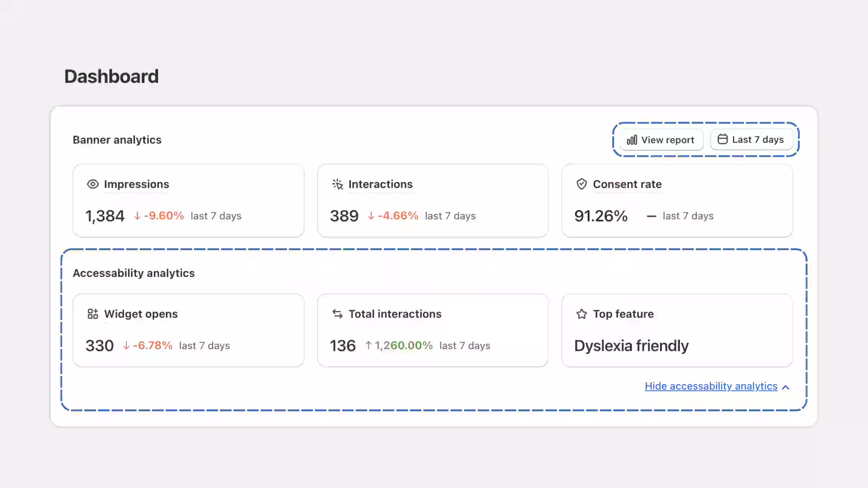Screen dimensions: 868x488
Task: Click the -9.60% change value
Action: [x=164, y=216]
